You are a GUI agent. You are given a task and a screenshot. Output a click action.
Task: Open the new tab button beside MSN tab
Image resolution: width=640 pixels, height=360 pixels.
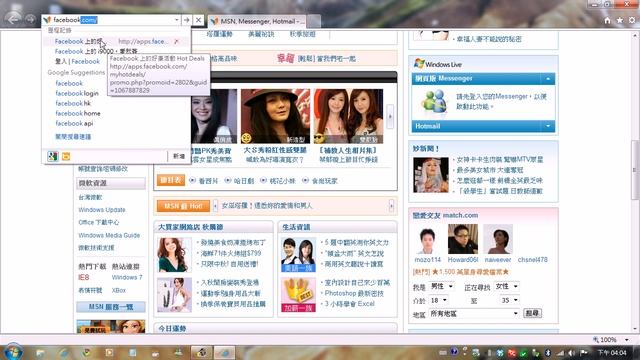[x=313, y=21]
